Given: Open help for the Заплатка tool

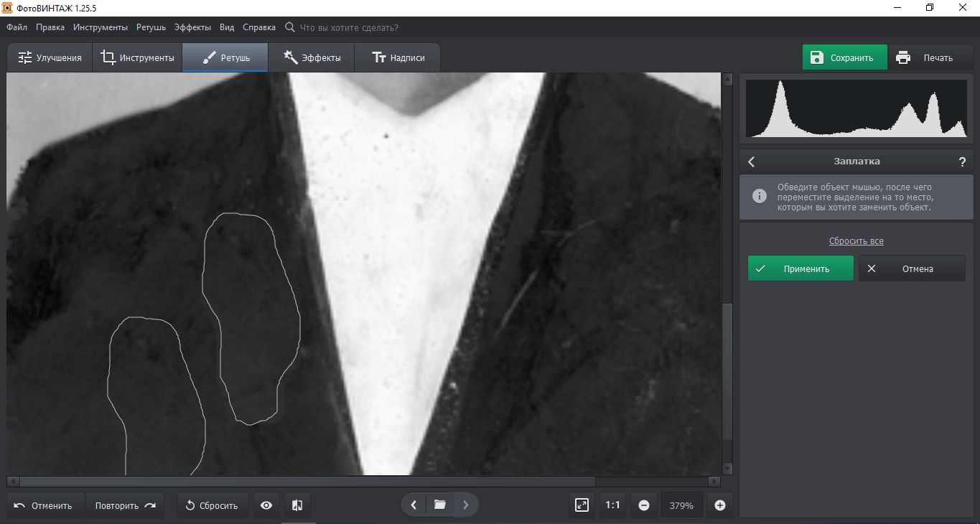Looking at the screenshot, I should 962,162.
